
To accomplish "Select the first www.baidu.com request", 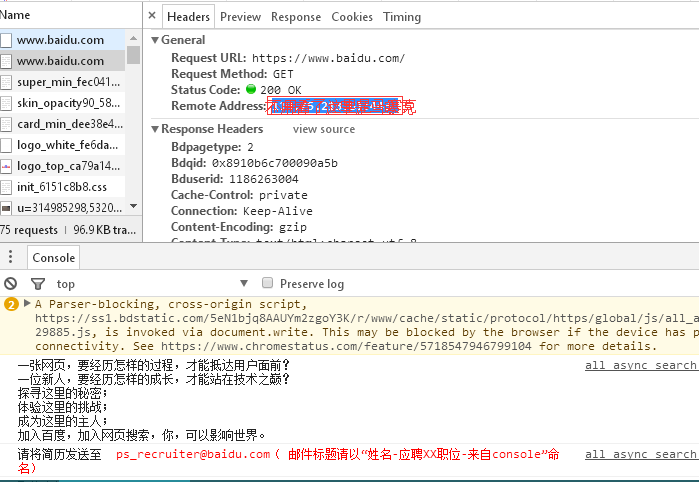I will (x=60, y=40).
